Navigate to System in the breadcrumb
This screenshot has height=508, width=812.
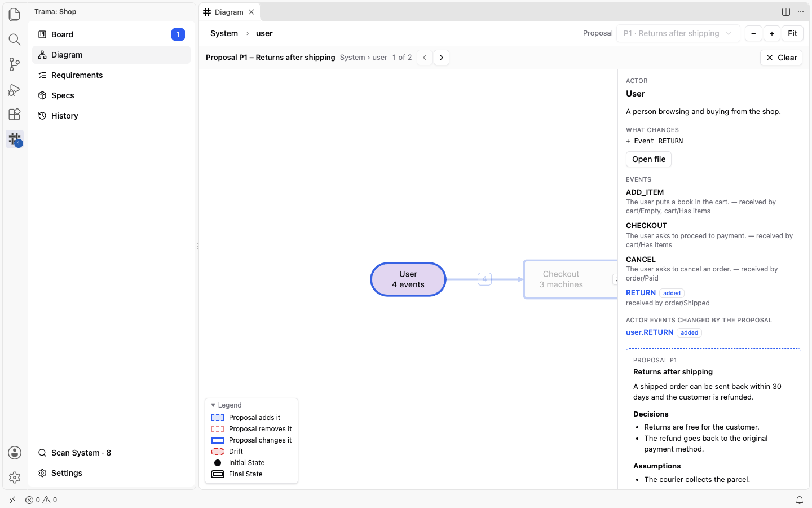224,33
